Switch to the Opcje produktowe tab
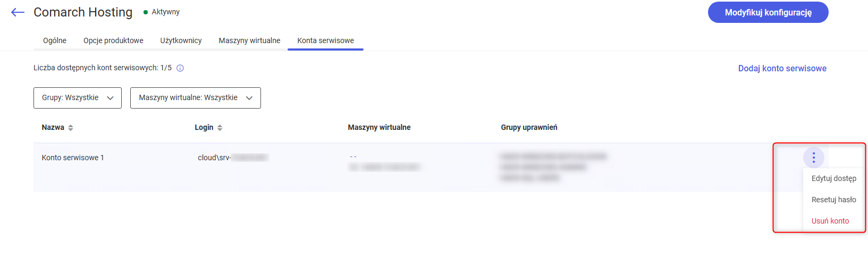The image size is (868, 280). (x=113, y=40)
